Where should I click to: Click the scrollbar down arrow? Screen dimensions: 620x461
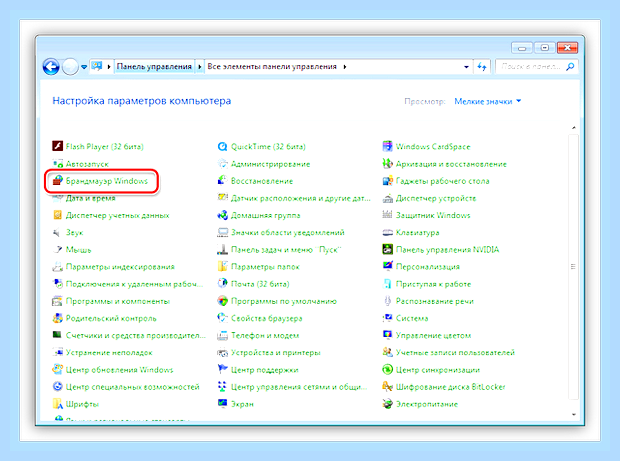coord(573,414)
